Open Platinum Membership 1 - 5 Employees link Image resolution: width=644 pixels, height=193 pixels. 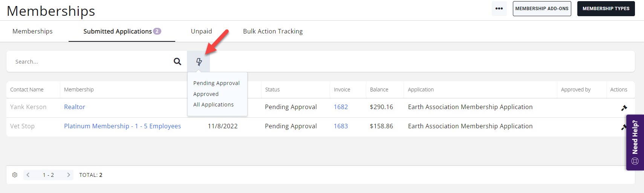pos(122,126)
